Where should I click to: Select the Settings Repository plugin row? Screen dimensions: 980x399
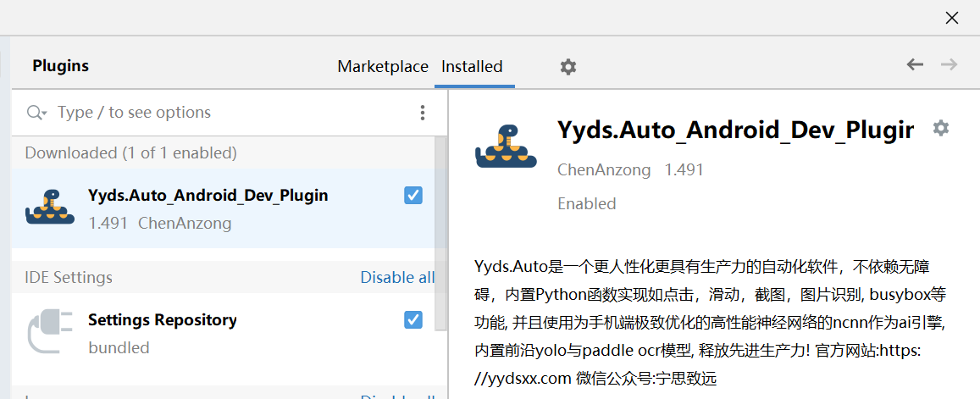224,333
